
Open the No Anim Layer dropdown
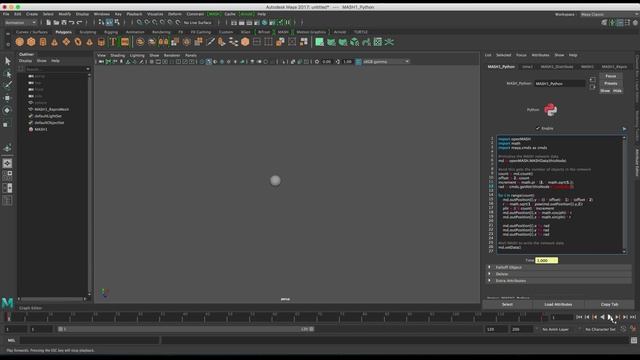coord(555,329)
